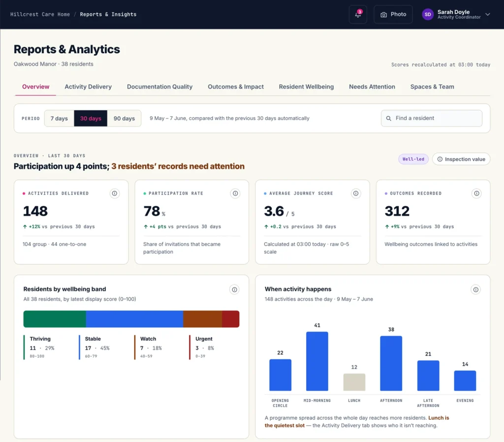Click "+4 pts vs previous 30 days" text
This screenshot has width=504, height=442.
[182, 226]
